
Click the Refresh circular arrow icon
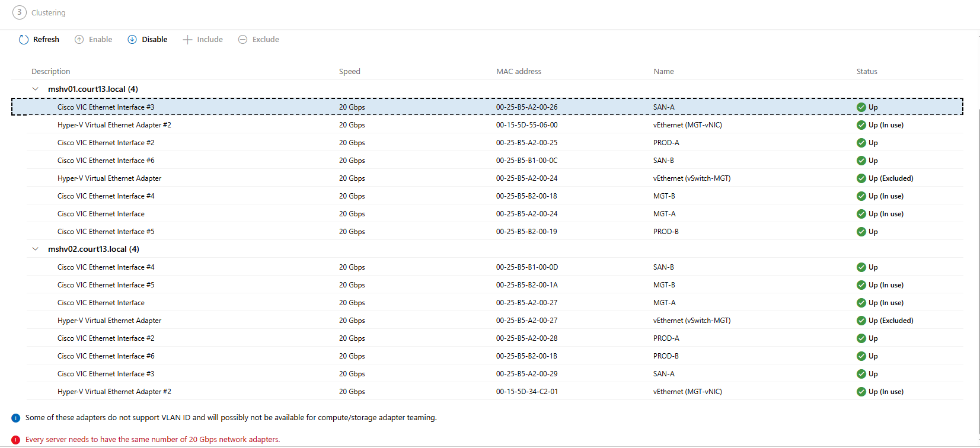pyautogui.click(x=24, y=40)
